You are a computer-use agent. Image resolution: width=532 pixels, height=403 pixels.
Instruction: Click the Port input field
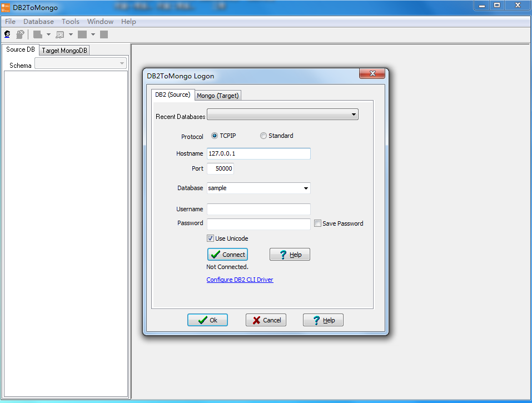pyautogui.click(x=220, y=168)
